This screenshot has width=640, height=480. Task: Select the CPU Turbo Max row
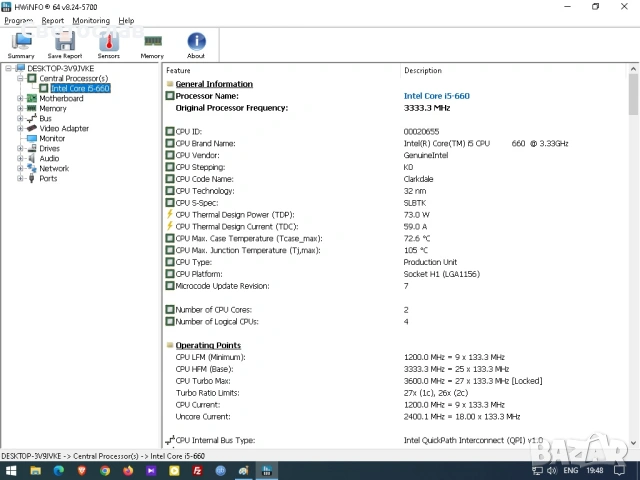(394, 381)
